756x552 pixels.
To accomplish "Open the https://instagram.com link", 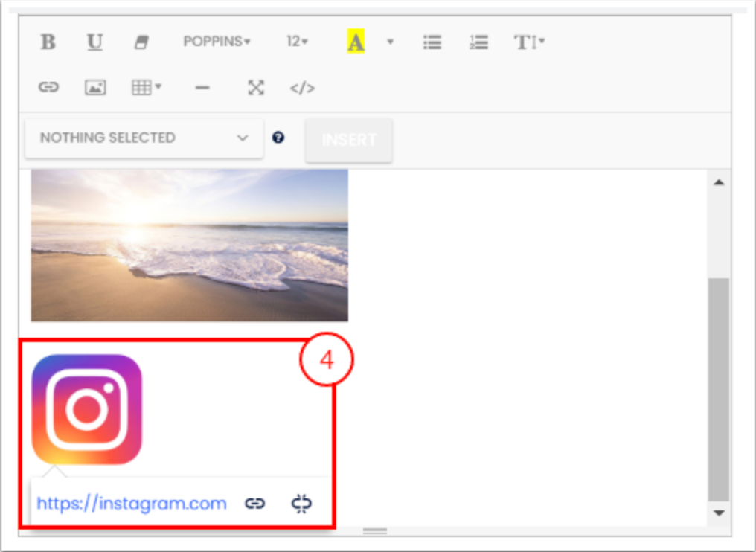I will point(132,504).
